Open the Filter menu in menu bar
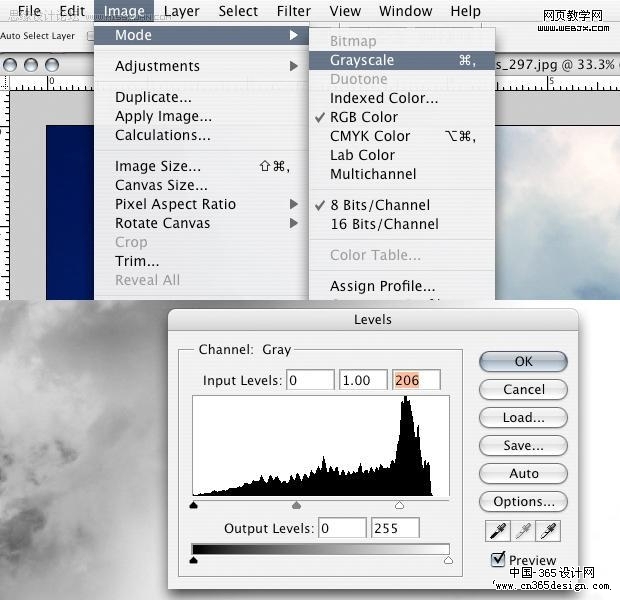This screenshot has height=600, width=620. (294, 11)
